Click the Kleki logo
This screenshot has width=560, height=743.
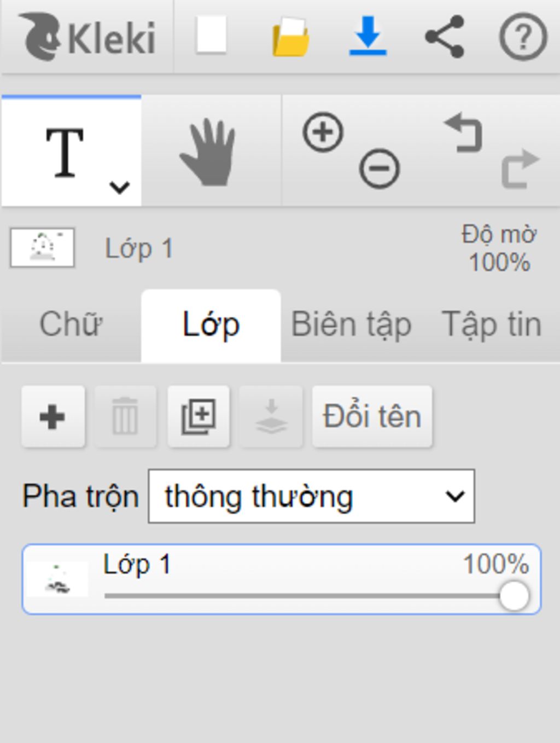[87, 37]
